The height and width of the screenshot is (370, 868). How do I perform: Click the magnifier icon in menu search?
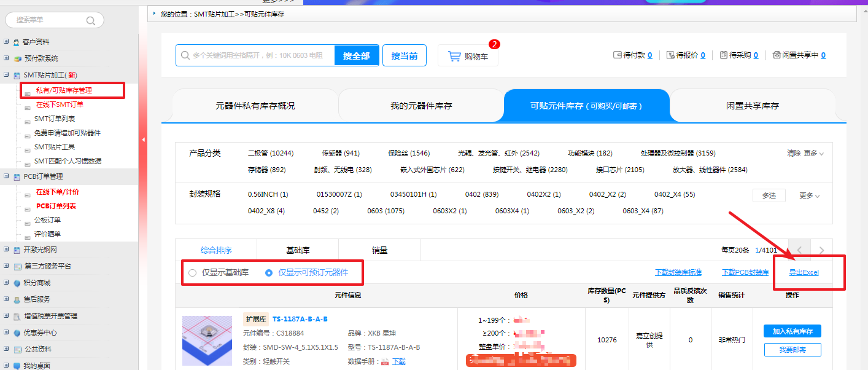pos(91,20)
